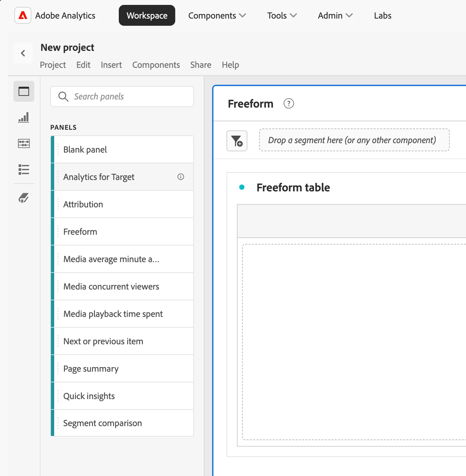Click the Adobe Analytics product name
Viewport: 466px width, 476px height.
click(x=65, y=16)
